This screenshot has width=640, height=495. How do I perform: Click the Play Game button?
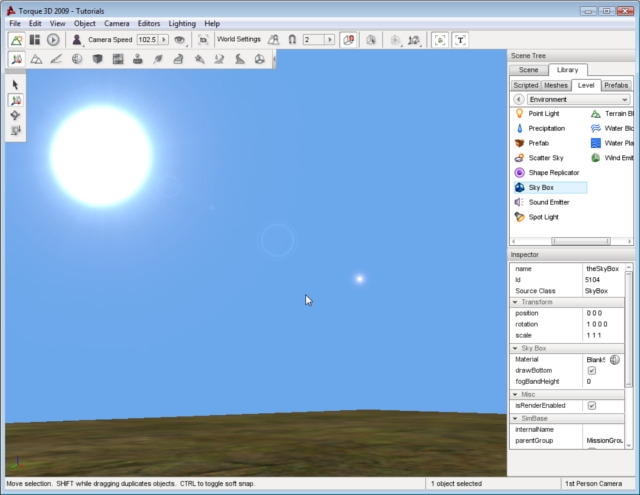(53, 39)
